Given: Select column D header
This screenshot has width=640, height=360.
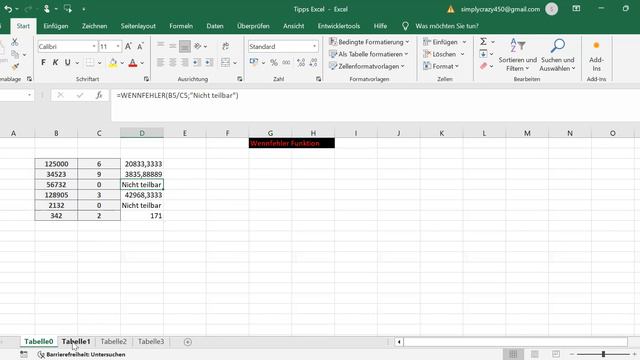Looking at the screenshot, I should pos(142,133).
